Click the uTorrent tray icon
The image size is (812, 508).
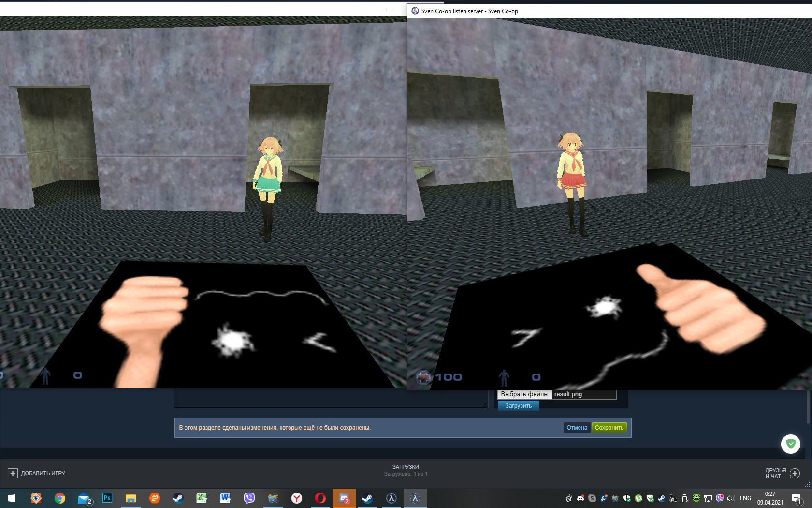coord(638,498)
